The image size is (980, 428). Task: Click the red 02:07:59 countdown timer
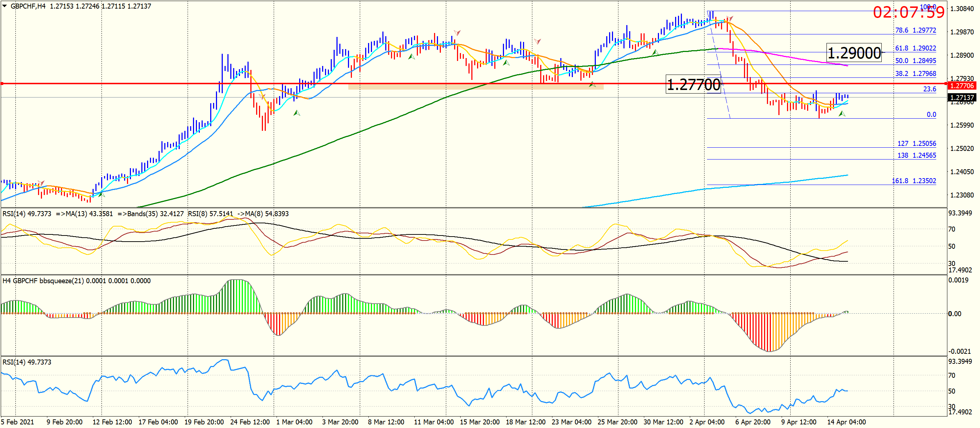(908, 13)
